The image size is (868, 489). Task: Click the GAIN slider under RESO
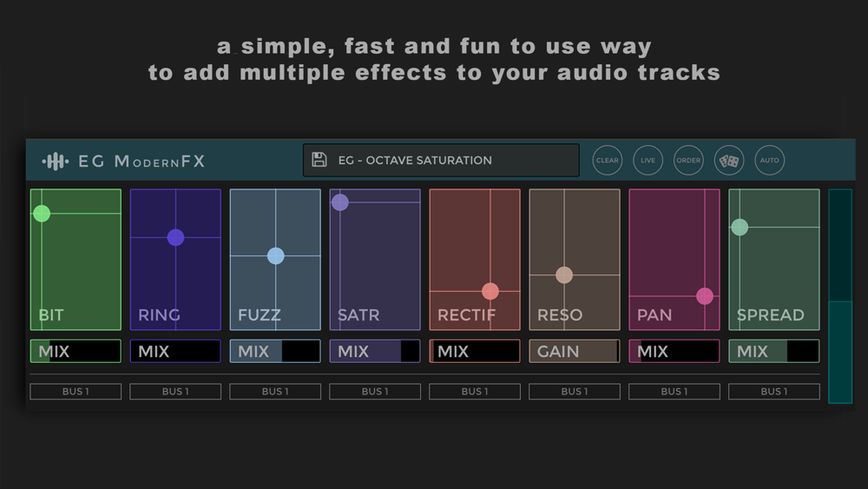tap(575, 351)
